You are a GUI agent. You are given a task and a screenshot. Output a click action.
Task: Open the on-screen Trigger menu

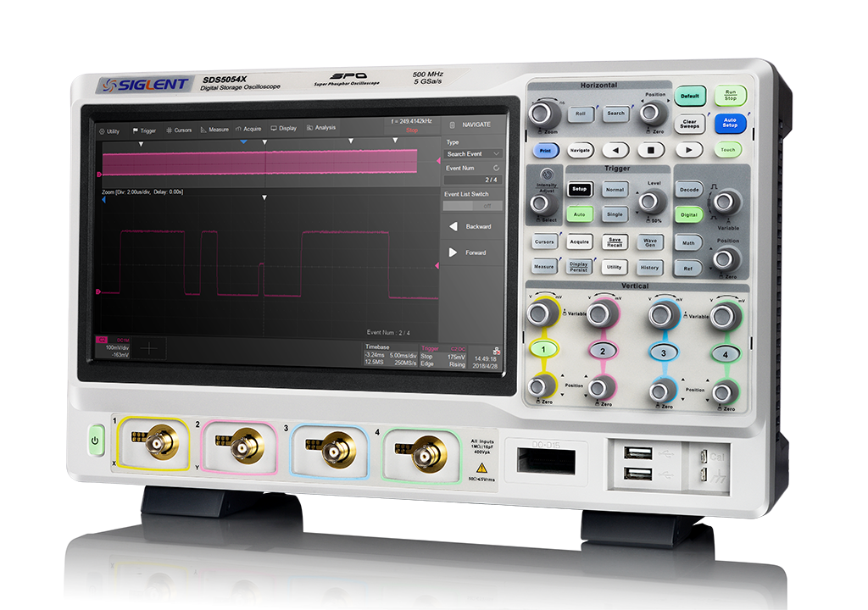[144, 130]
